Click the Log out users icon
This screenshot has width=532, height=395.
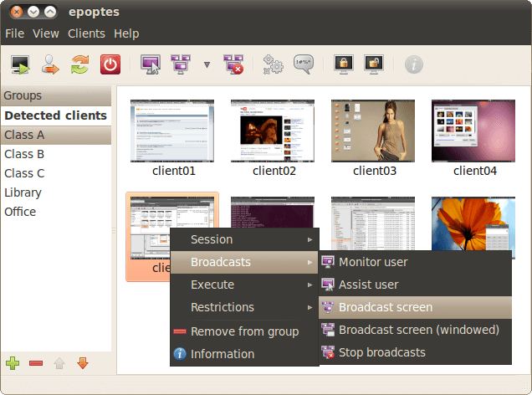point(50,64)
